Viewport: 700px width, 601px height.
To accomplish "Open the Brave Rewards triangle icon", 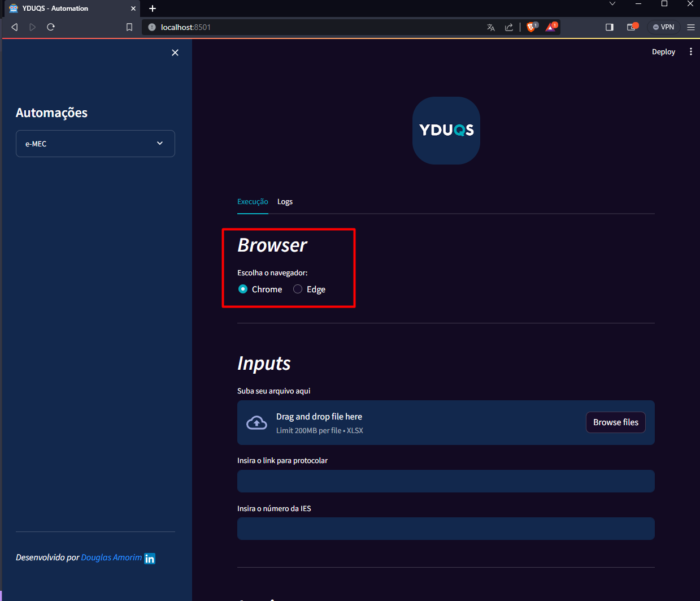I will [551, 27].
